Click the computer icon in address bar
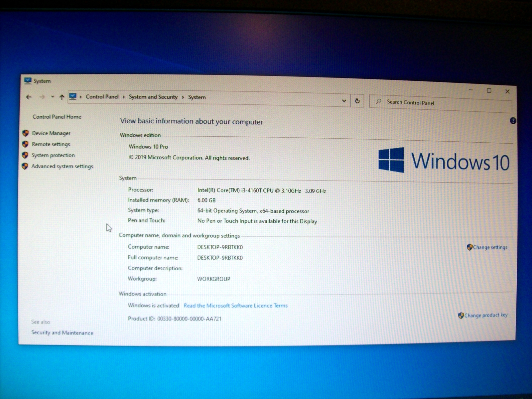 (72, 97)
